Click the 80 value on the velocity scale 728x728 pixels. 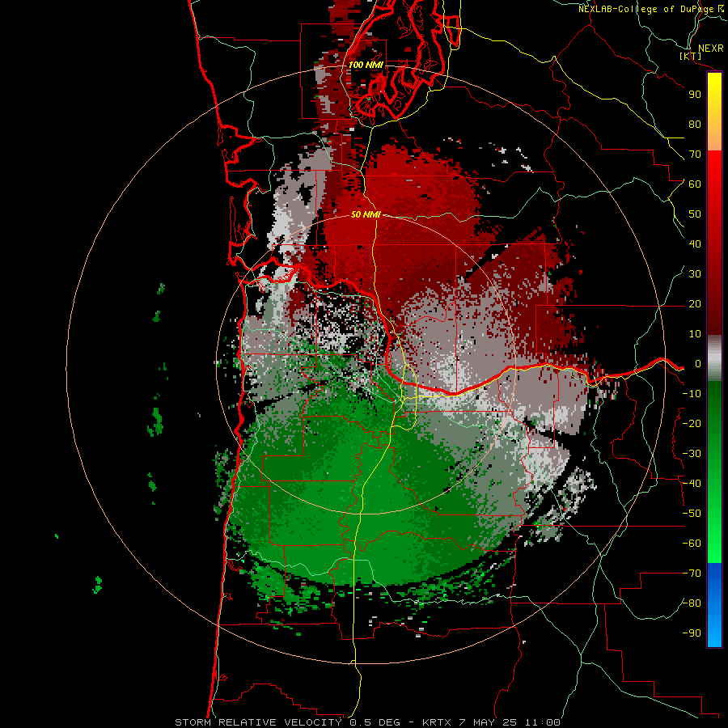(x=695, y=125)
